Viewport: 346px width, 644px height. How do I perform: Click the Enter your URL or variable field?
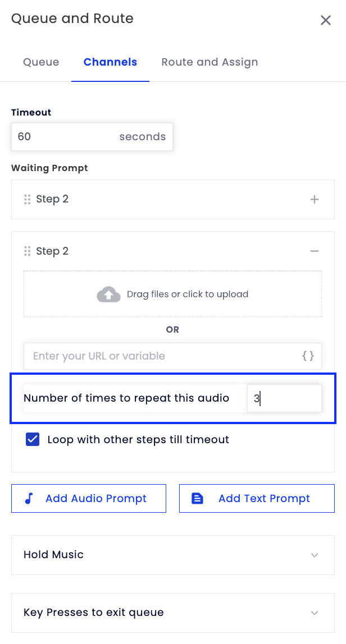click(172, 356)
